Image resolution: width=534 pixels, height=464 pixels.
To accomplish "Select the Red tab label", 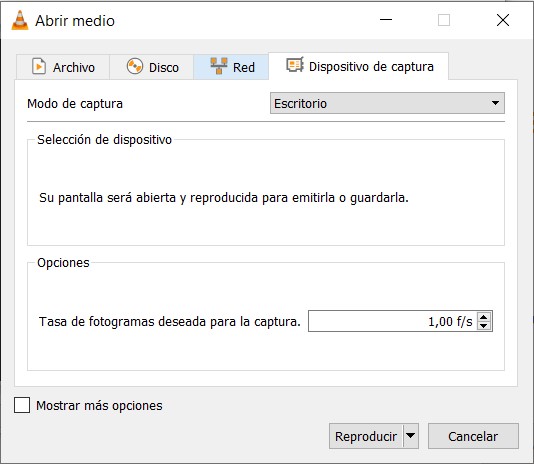I will point(244,67).
